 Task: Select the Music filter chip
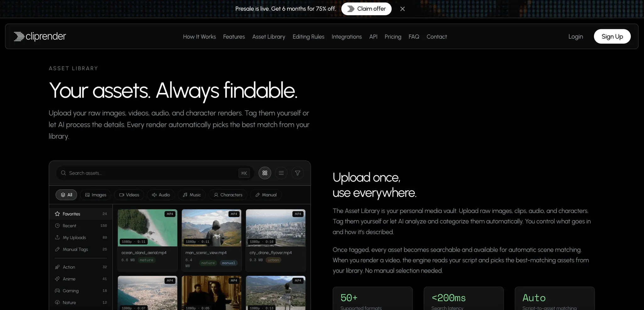click(192, 195)
